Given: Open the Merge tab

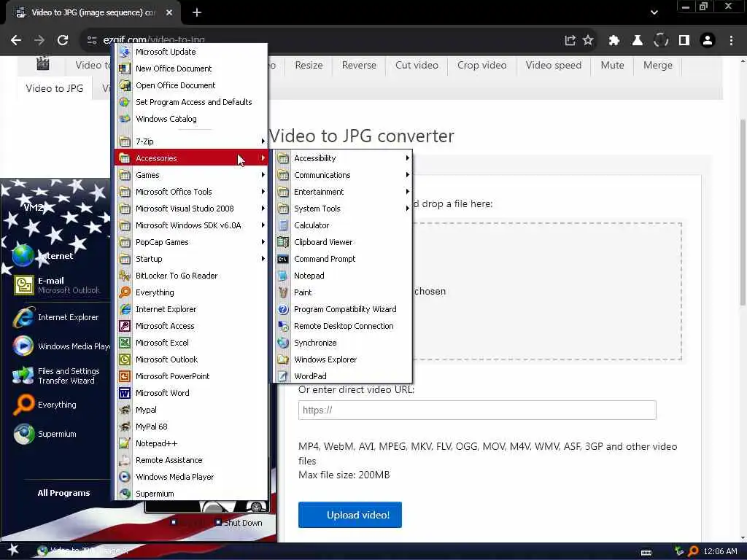Looking at the screenshot, I should coord(658,65).
